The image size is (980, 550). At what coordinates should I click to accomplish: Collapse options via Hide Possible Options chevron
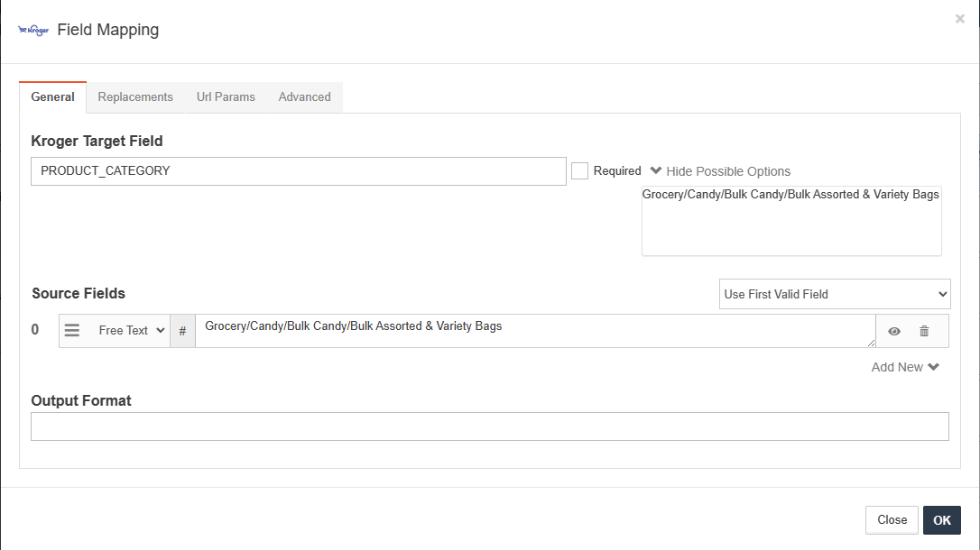click(x=656, y=170)
